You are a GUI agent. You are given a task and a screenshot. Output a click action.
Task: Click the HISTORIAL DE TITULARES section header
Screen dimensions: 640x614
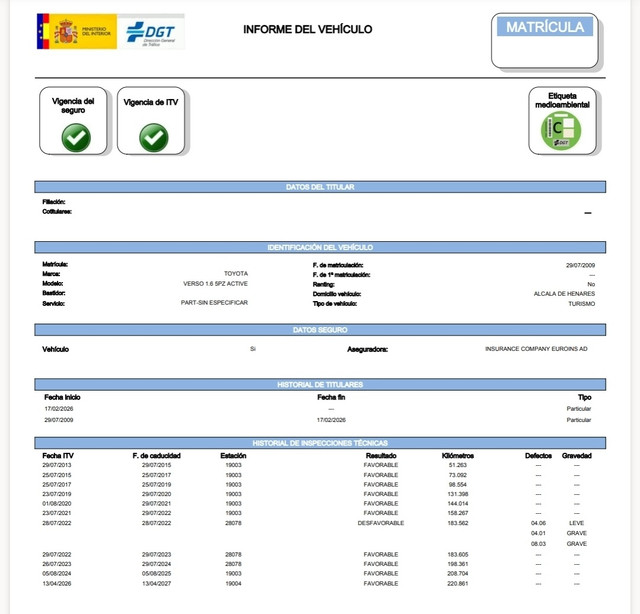(320, 385)
